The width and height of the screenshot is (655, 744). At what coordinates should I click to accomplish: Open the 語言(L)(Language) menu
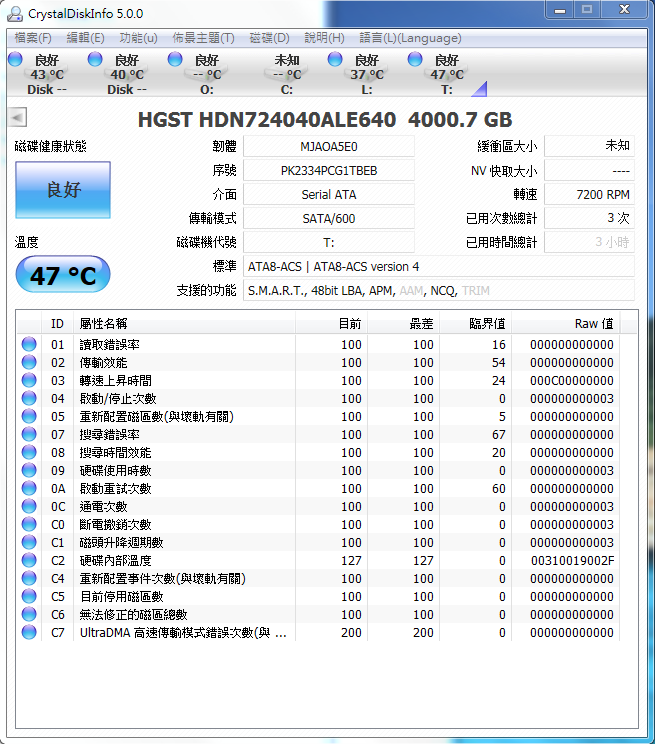tap(410, 38)
